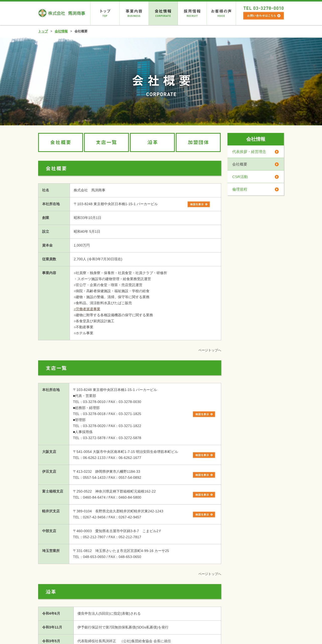Click ページトップへ below 支店一覧 table
322x644 pixels.
click(210, 574)
